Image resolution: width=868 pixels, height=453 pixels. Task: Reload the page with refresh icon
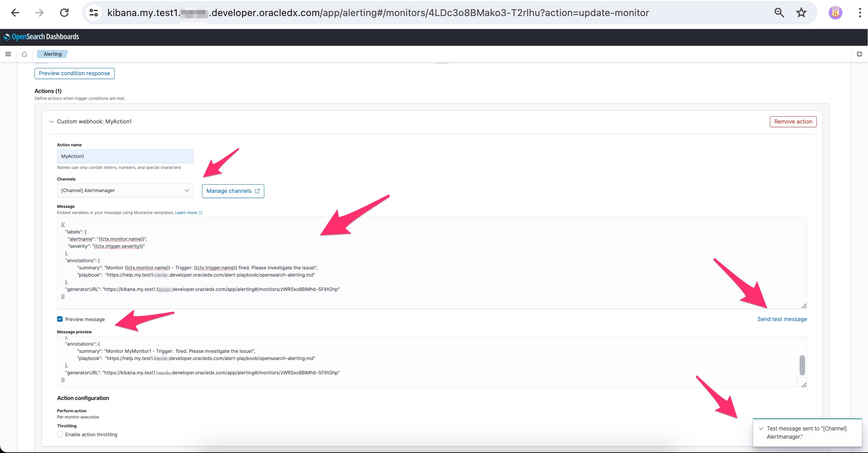(x=64, y=13)
